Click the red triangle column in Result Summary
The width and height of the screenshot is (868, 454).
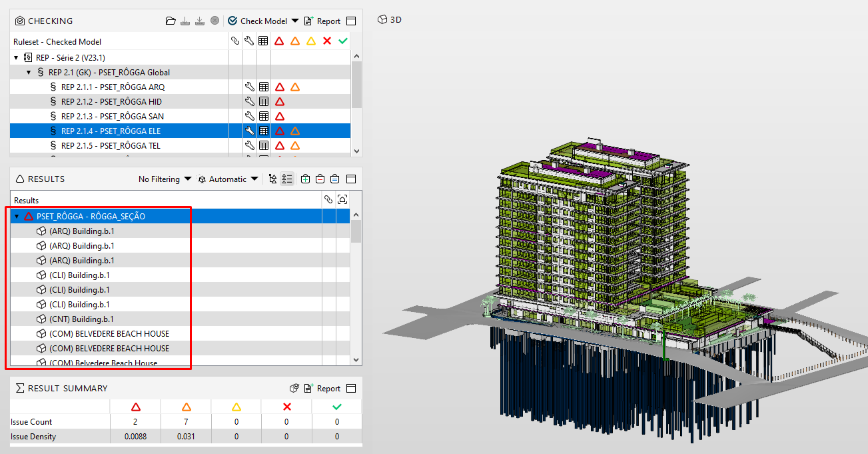(x=135, y=407)
